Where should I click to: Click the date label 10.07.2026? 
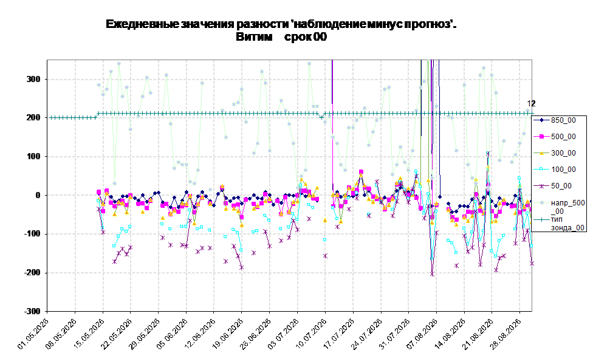pos(311,334)
